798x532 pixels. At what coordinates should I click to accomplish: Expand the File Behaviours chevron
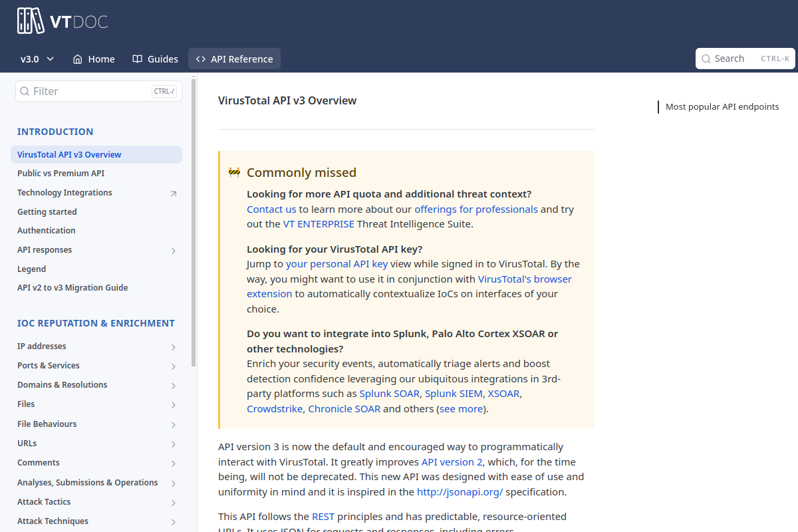pos(174,425)
